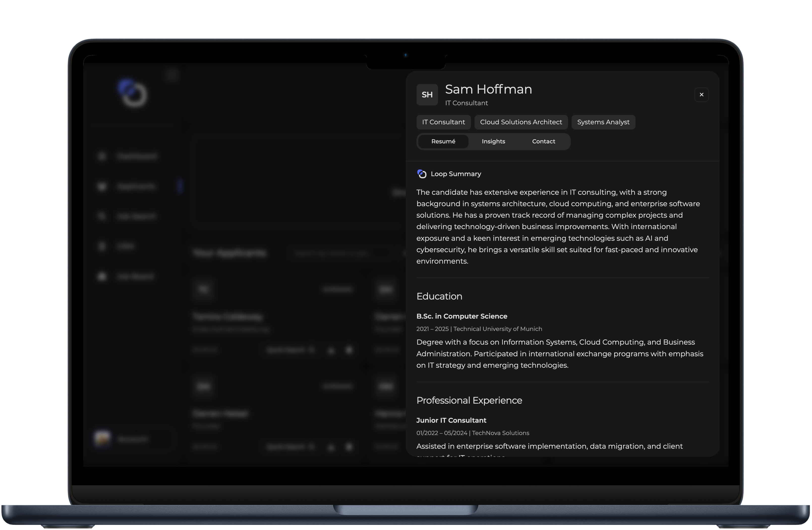The height and width of the screenshot is (530, 812).
Task: Click the Junior IT Consultant entry
Action: (x=451, y=420)
